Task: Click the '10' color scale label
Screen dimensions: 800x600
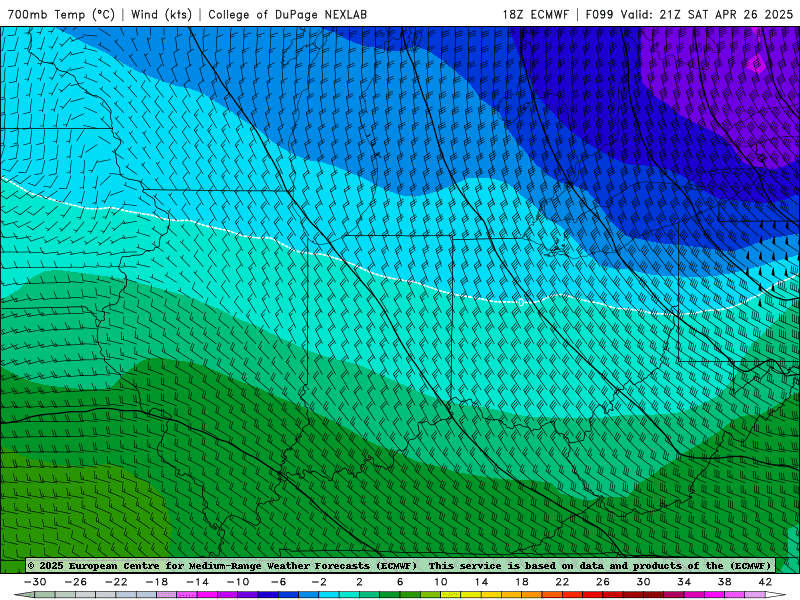Action: (x=441, y=582)
